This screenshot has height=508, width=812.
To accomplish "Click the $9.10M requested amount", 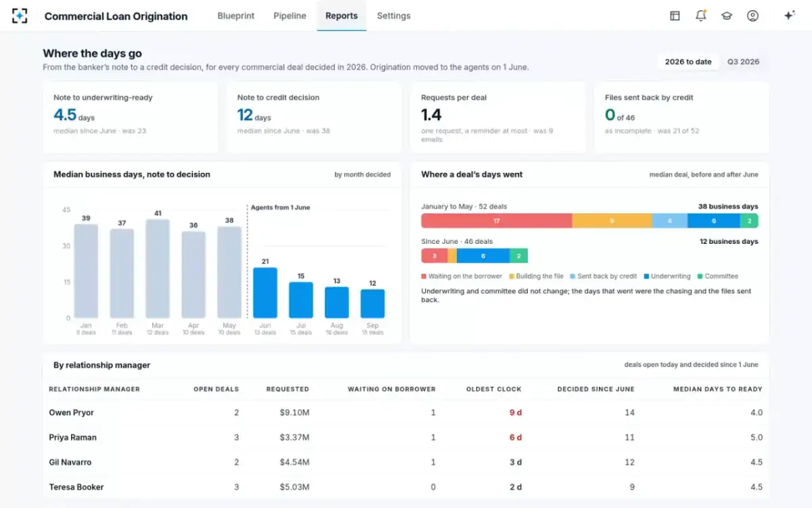I will pos(294,412).
